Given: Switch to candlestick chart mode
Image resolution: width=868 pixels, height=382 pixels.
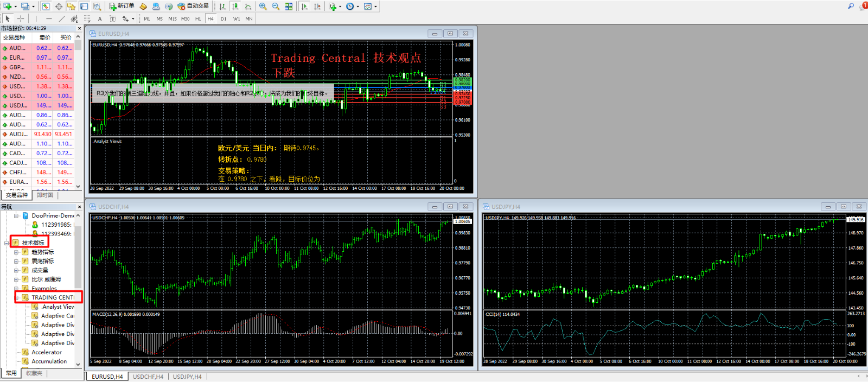Looking at the screenshot, I should click(x=235, y=7).
